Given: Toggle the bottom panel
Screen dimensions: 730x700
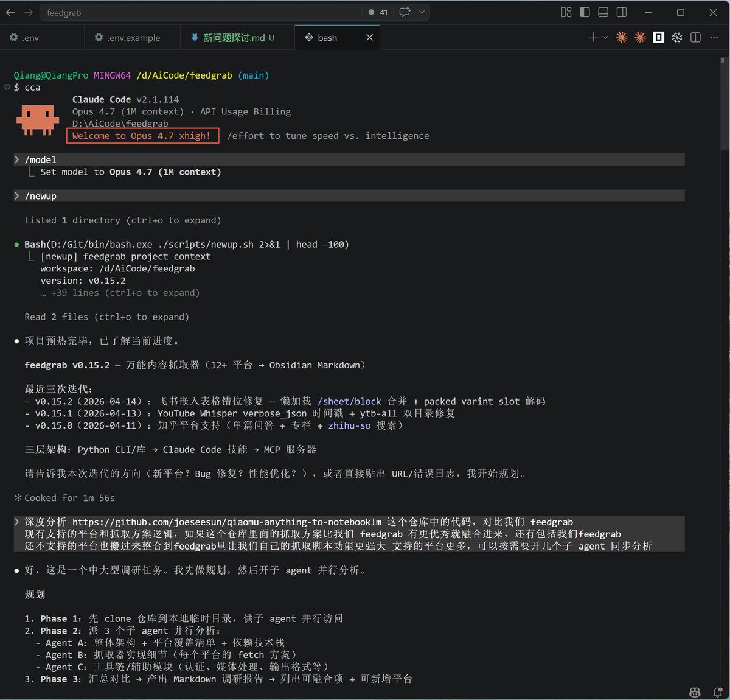Looking at the screenshot, I should [603, 12].
